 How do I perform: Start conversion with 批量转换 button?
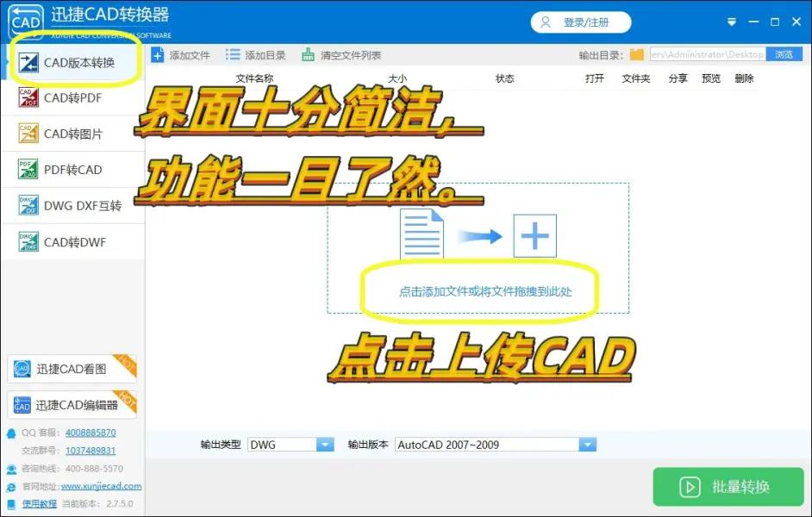[x=728, y=487]
